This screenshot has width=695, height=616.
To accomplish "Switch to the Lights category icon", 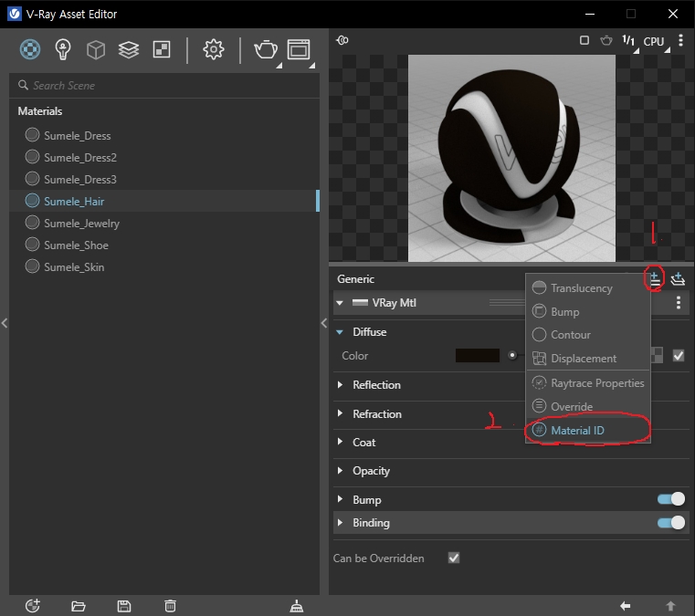I will pos(63,49).
